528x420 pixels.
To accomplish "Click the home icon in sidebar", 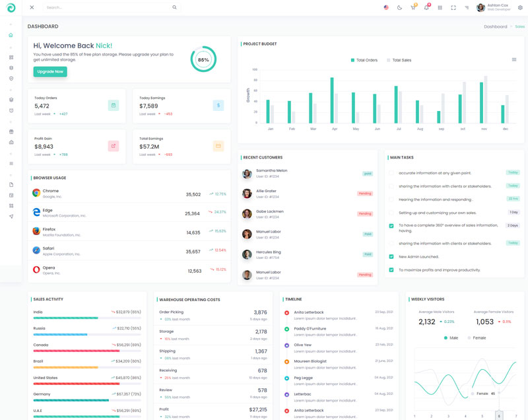I will (x=11, y=35).
